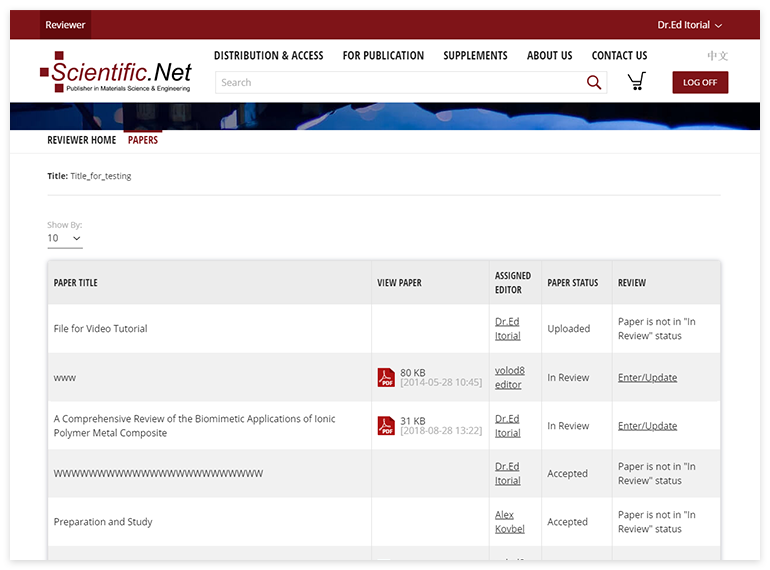Open the shopping cart icon
Image resolution: width=770 pixels, height=570 pixels.
[x=636, y=82]
